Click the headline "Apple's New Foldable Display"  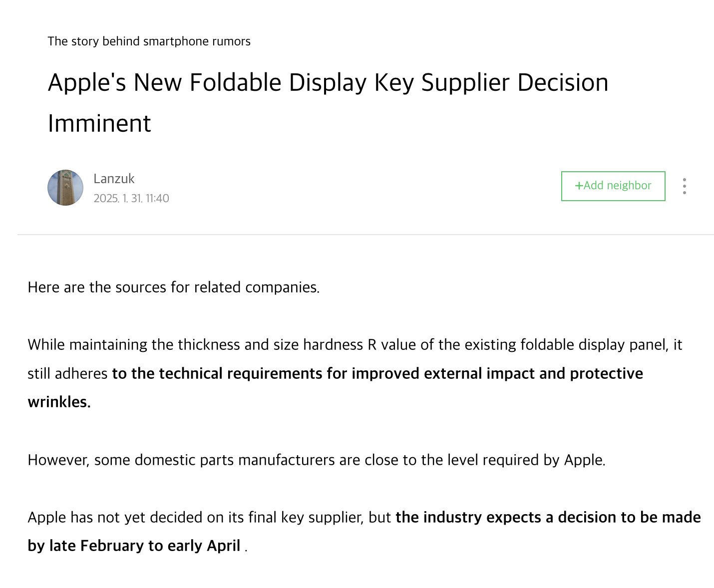click(x=207, y=82)
